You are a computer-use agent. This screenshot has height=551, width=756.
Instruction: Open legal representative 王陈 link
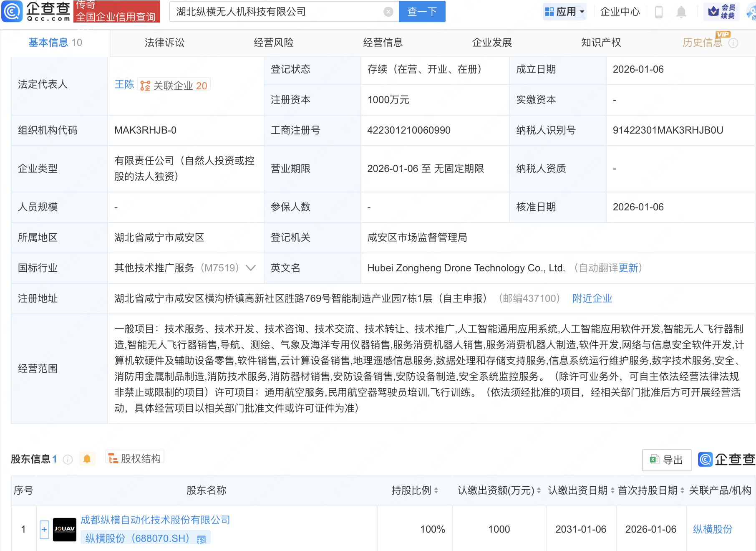[124, 84]
